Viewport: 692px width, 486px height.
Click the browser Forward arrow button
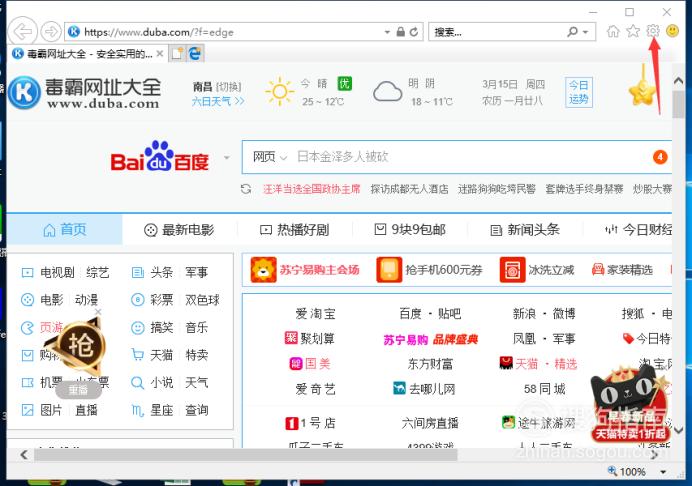click(x=51, y=31)
